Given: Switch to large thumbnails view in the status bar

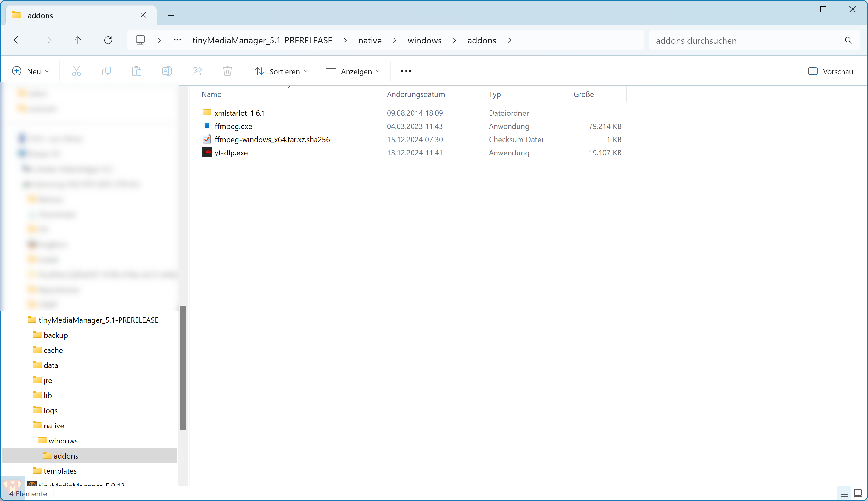Looking at the screenshot, I should (x=858, y=493).
